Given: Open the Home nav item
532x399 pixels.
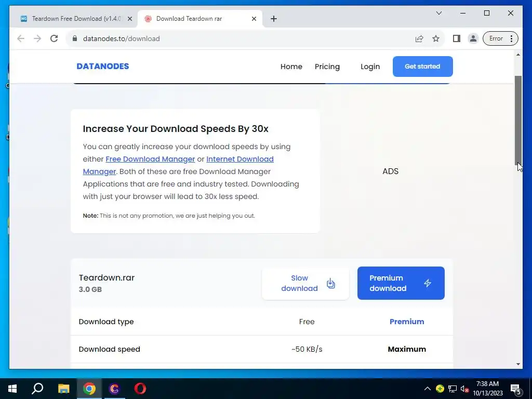Looking at the screenshot, I should [x=291, y=66].
